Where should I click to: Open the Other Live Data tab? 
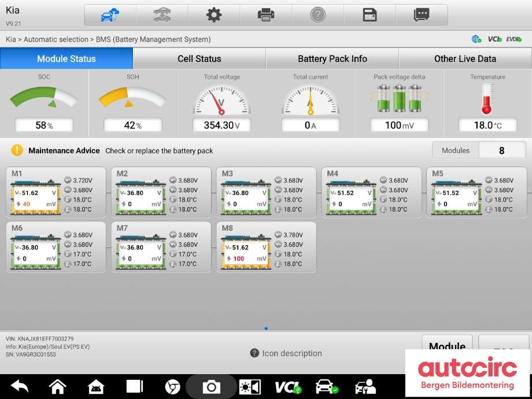pos(465,58)
